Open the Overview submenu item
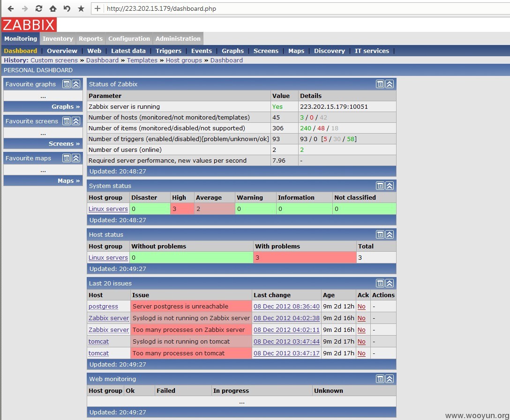This screenshot has height=420, width=510. coord(62,51)
